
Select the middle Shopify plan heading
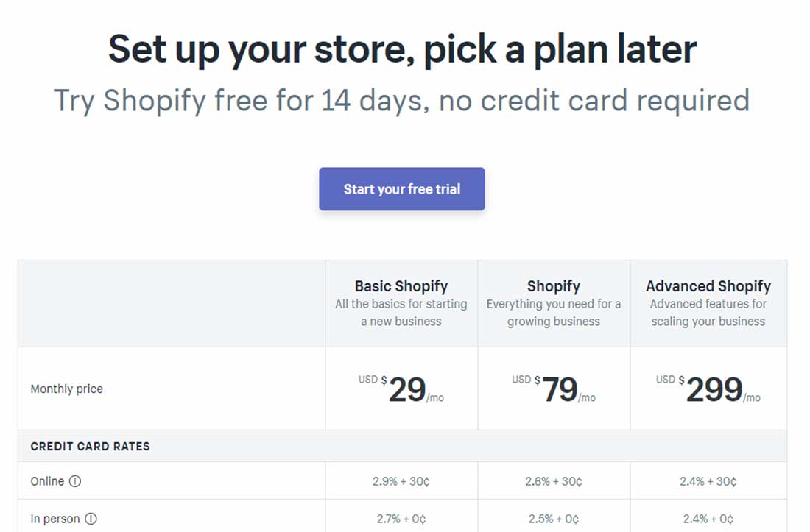(x=554, y=286)
